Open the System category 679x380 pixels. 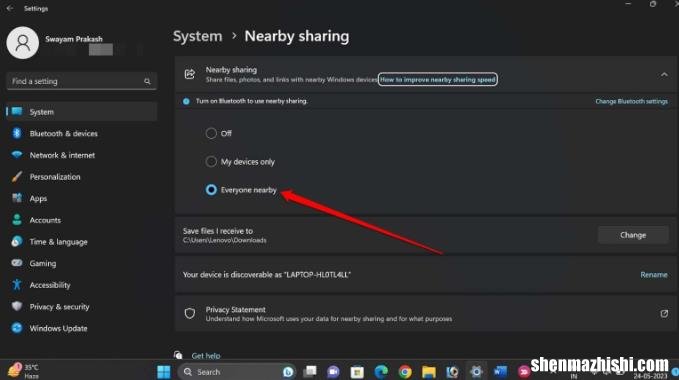pos(81,112)
